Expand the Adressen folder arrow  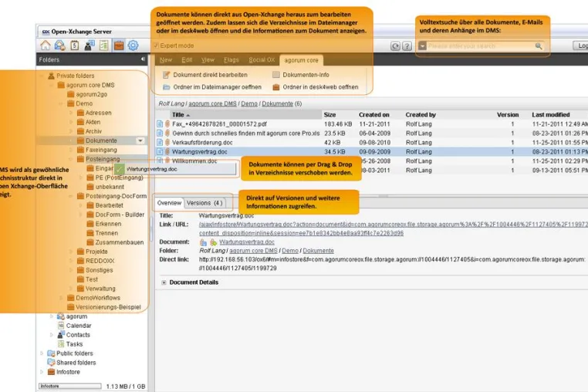[71, 113]
